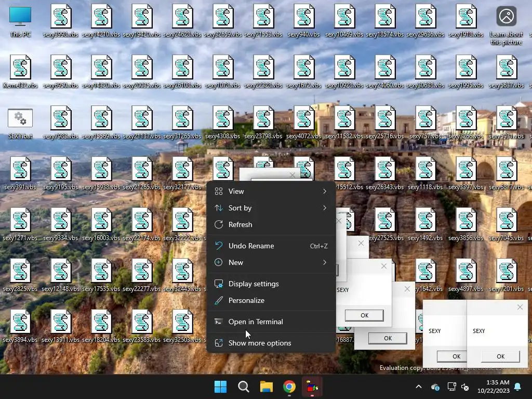Open the notification bell in system tray
Screen dimensions: 532x399
[518, 387]
